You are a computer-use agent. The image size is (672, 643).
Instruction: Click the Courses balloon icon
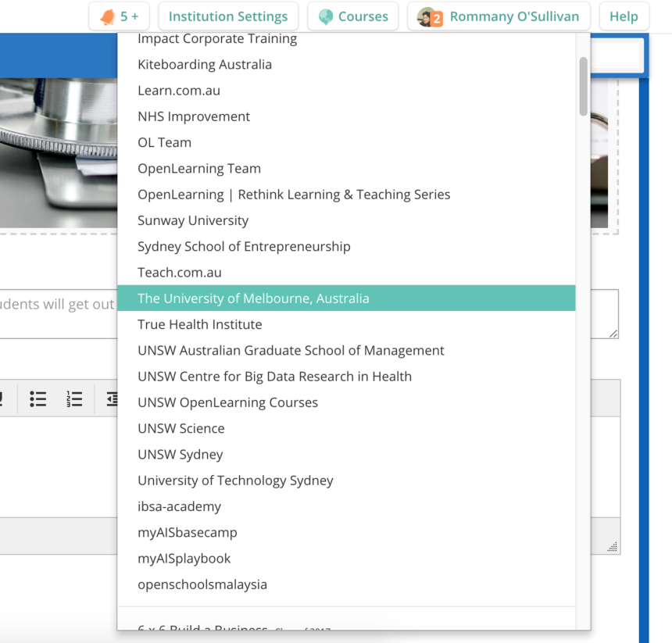[x=326, y=16]
